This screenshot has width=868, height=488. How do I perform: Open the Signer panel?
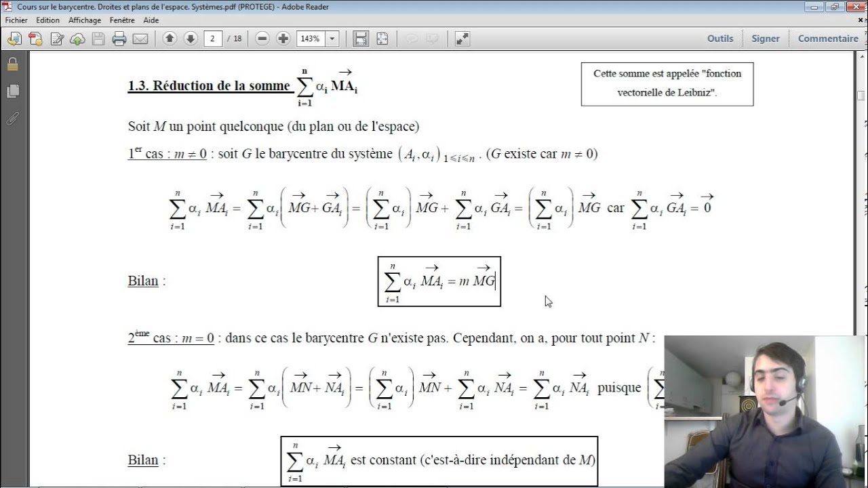click(766, 39)
